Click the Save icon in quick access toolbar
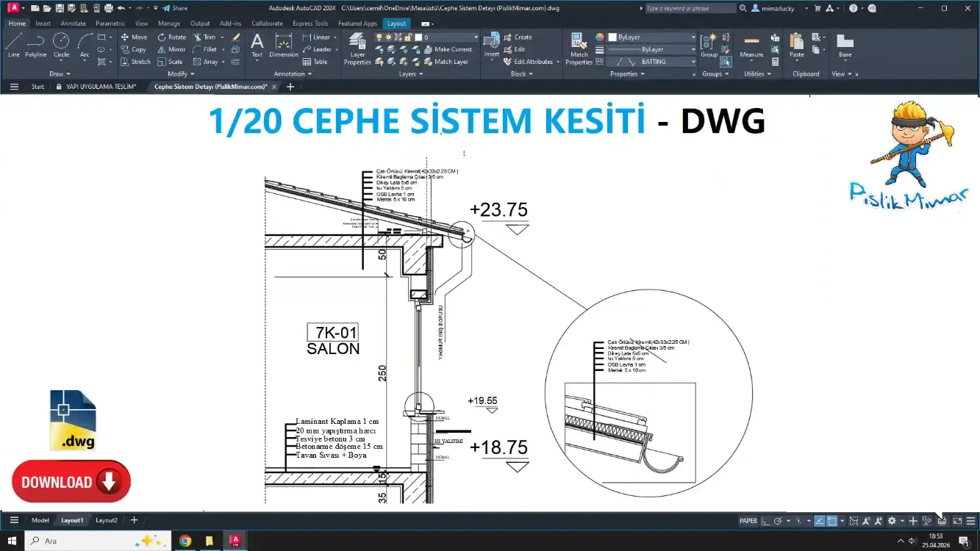The height and width of the screenshot is (551, 980). (x=59, y=8)
